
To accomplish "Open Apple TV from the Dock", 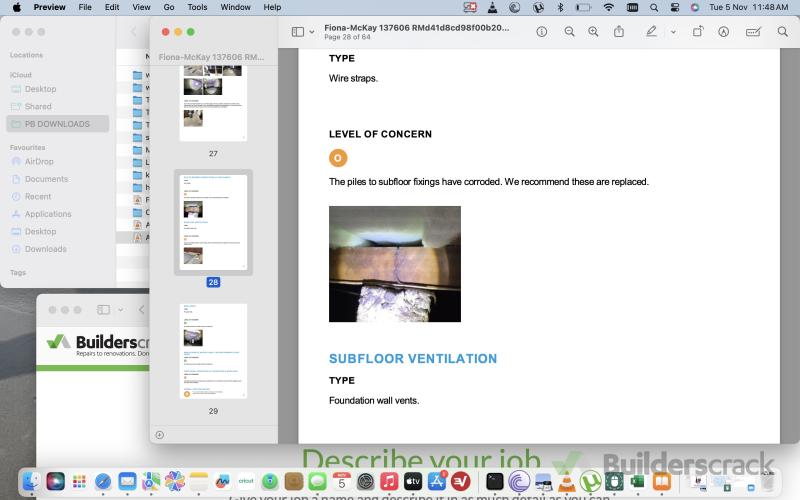I will (x=413, y=481).
